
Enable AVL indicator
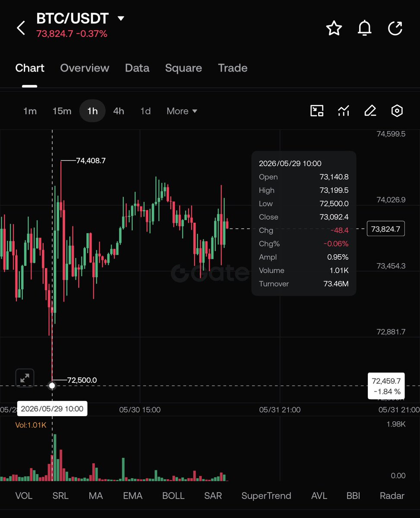point(319,496)
